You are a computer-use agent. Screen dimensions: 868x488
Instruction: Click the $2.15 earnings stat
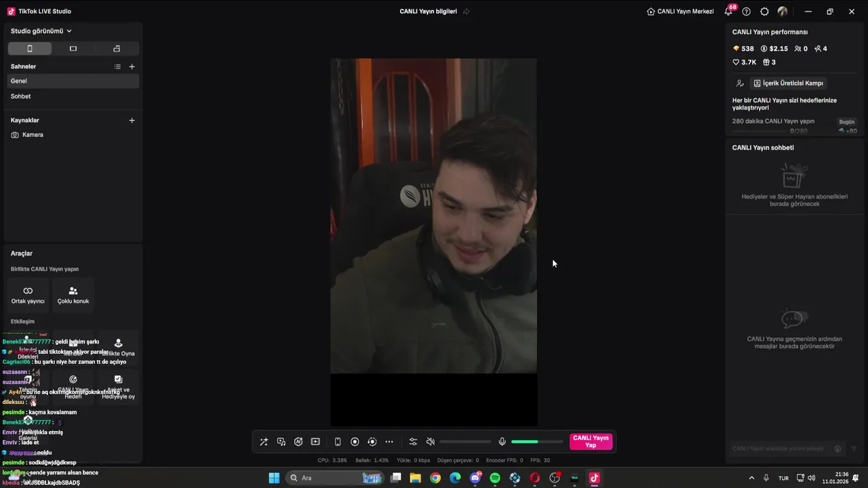tap(774, 49)
